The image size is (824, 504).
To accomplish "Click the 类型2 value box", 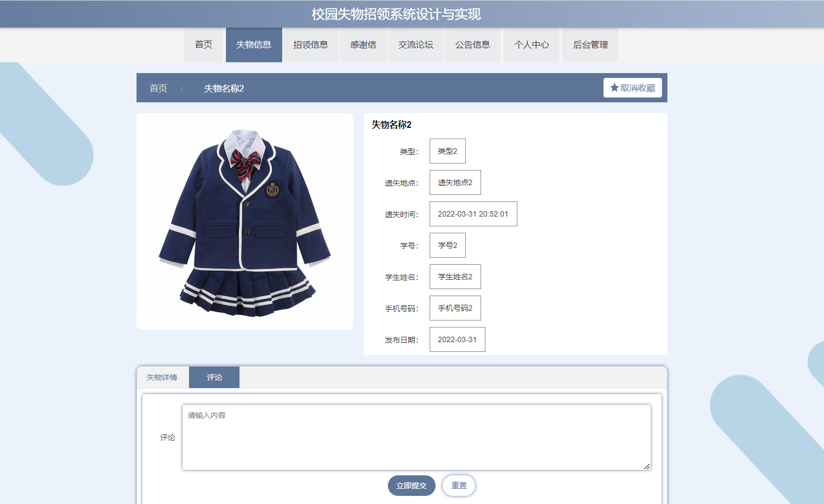I will [447, 151].
